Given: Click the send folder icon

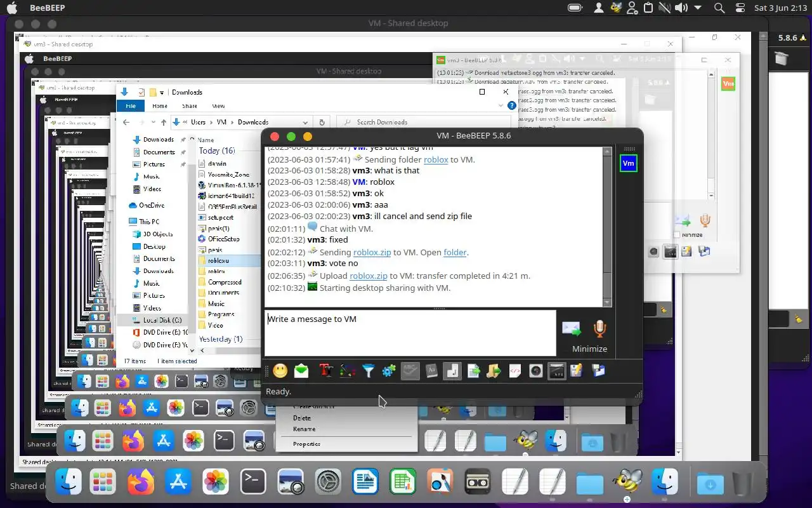Looking at the screenshot, I should 494,371.
